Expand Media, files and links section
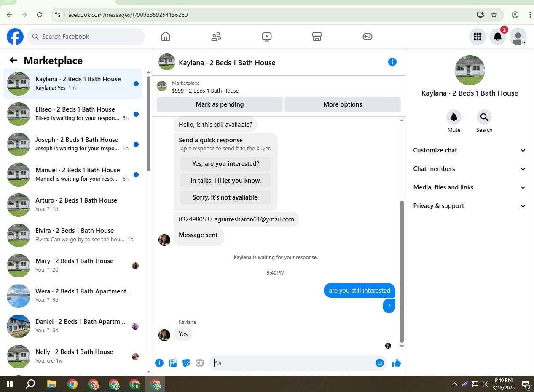Screen dimensions: 534x392 click(470, 187)
